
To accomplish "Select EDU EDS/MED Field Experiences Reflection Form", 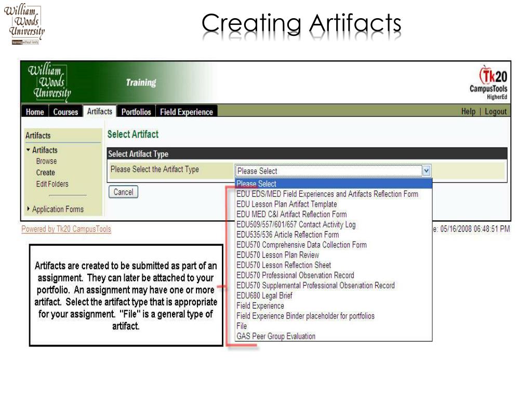I will click(x=334, y=194).
